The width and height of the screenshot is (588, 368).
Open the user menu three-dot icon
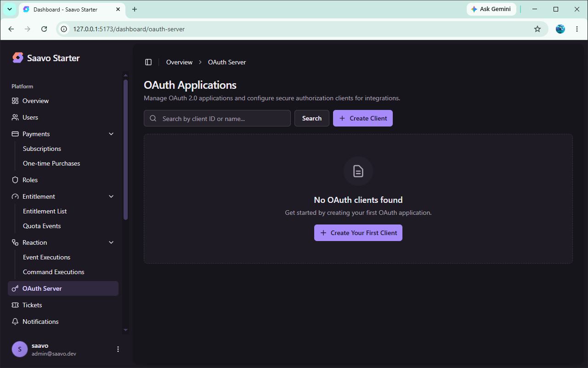pos(118,349)
